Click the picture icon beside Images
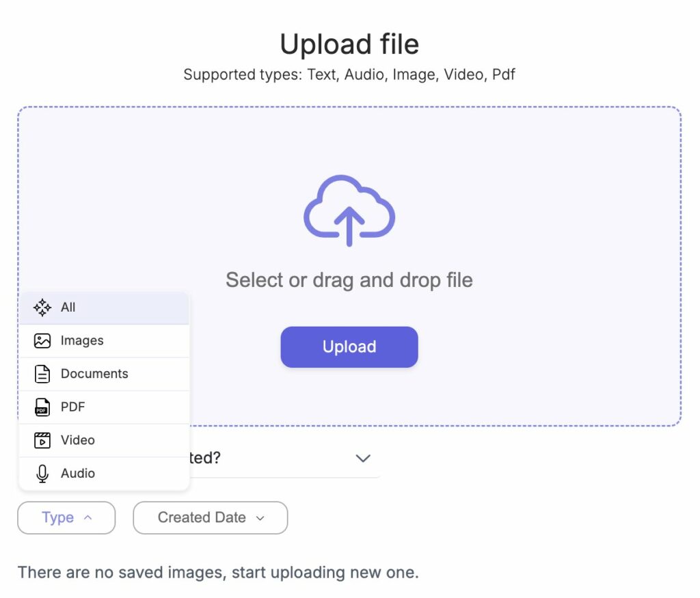The height and width of the screenshot is (598, 700). pos(42,341)
